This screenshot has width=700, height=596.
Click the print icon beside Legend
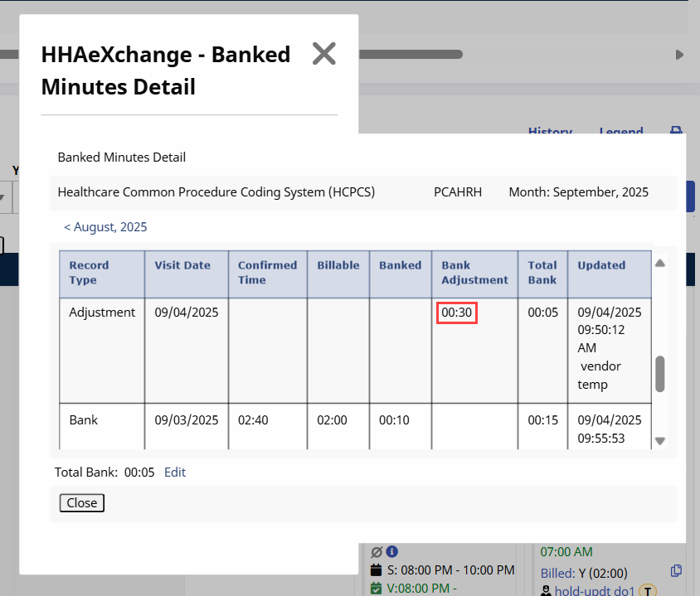pyautogui.click(x=676, y=132)
